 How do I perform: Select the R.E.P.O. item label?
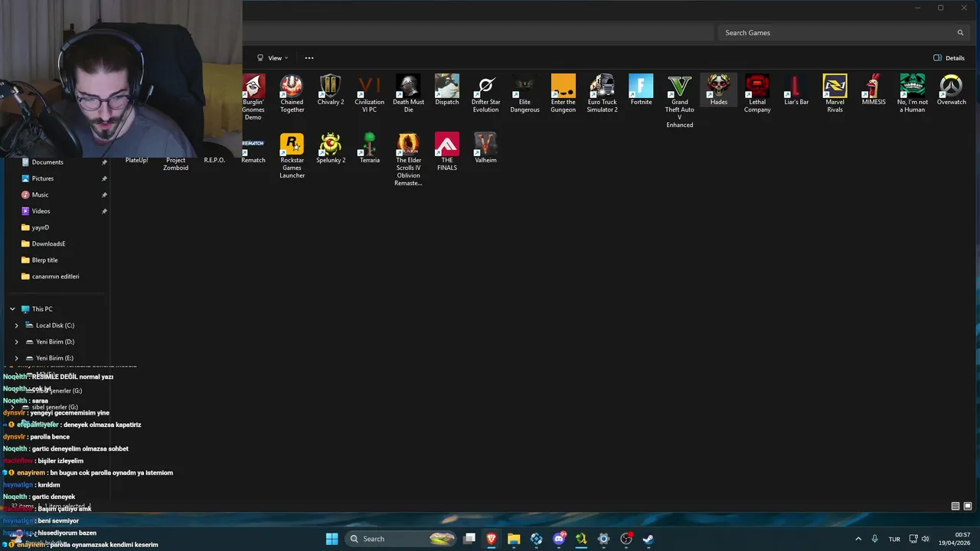point(214,160)
